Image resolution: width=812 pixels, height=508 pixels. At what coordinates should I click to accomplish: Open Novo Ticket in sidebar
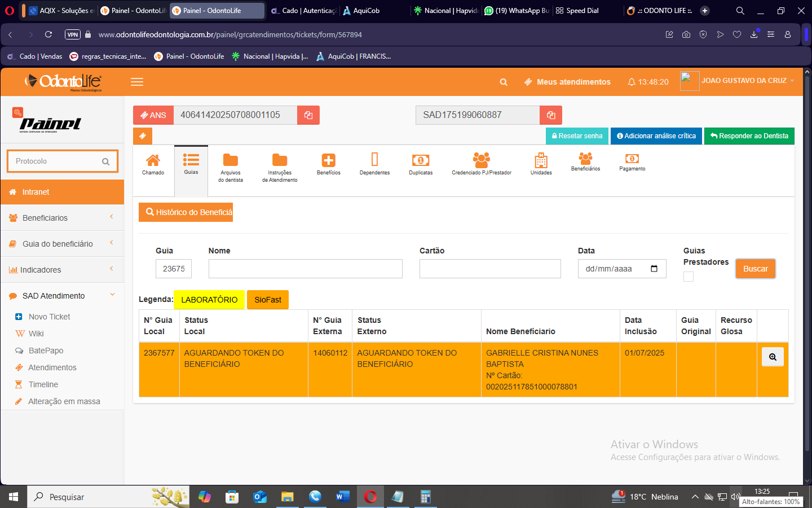[x=49, y=317]
